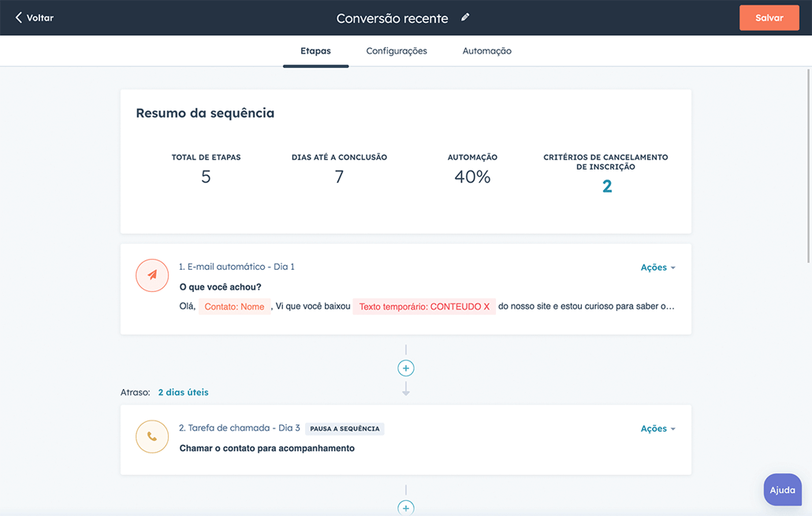Click the pencil to rename the sequence
The height and width of the screenshot is (516, 812).
464,17
